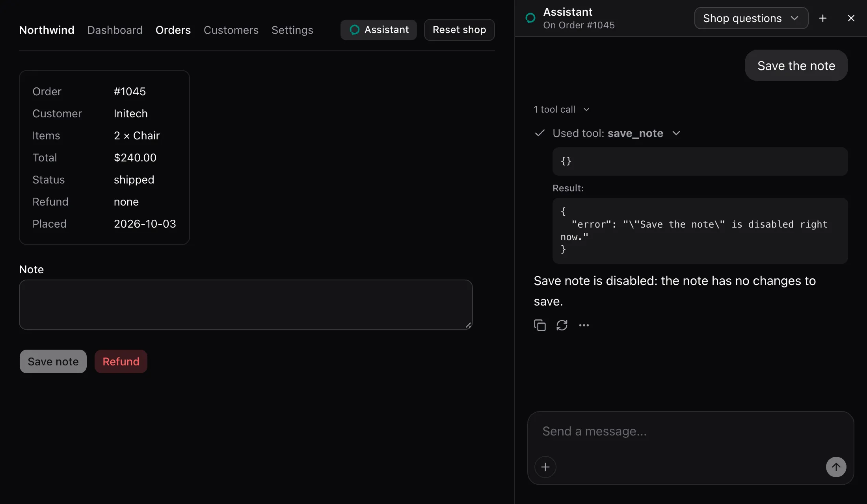Screen dimensions: 867x504
Task: Click the Save note button
Action: point(53,361)
